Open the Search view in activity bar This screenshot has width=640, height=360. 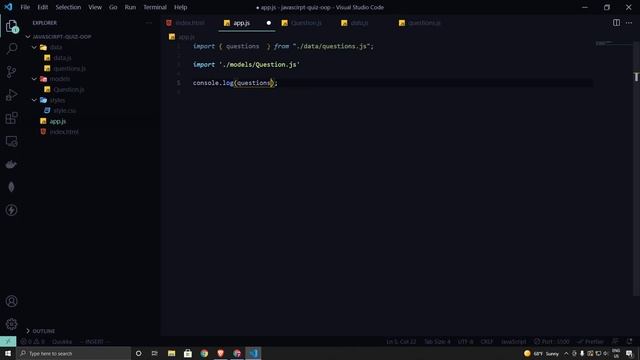(11, 49)
